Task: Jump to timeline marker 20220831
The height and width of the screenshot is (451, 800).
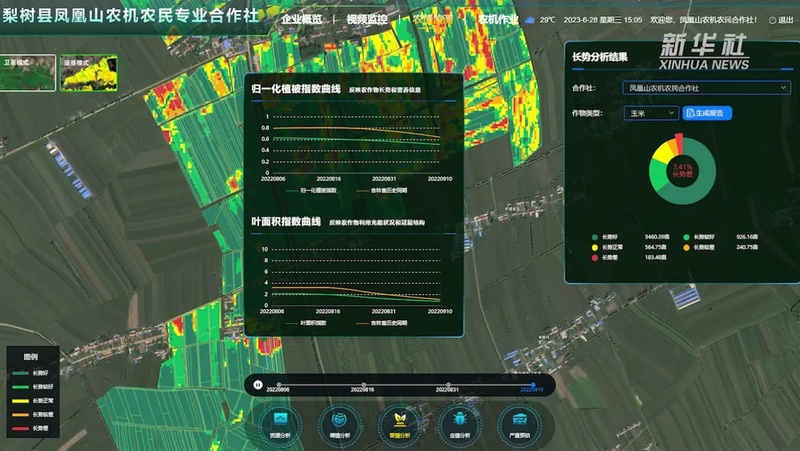Action: pos(447,387)
